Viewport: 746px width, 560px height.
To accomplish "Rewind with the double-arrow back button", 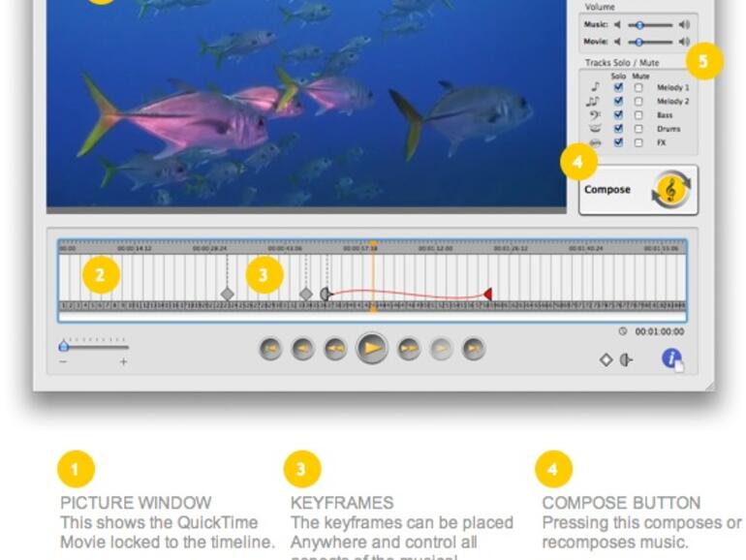I will click(x=335, y=349).
